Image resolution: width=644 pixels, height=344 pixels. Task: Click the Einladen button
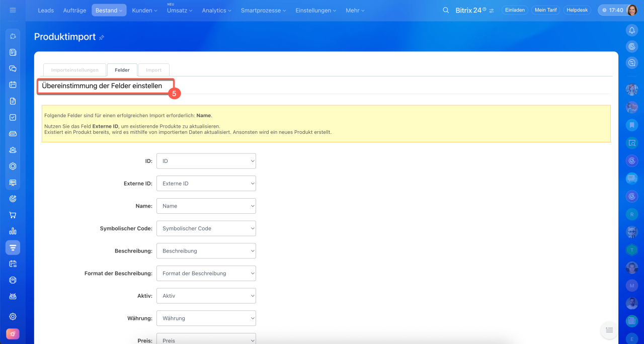pos(515,10)
